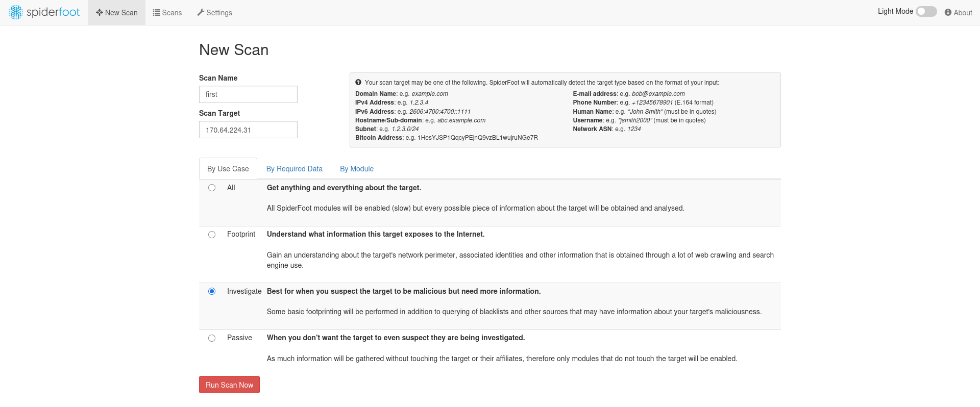Screen dimensions: 980x407
Task: Switch to the By Use Case tab
Action: [228, 169]
